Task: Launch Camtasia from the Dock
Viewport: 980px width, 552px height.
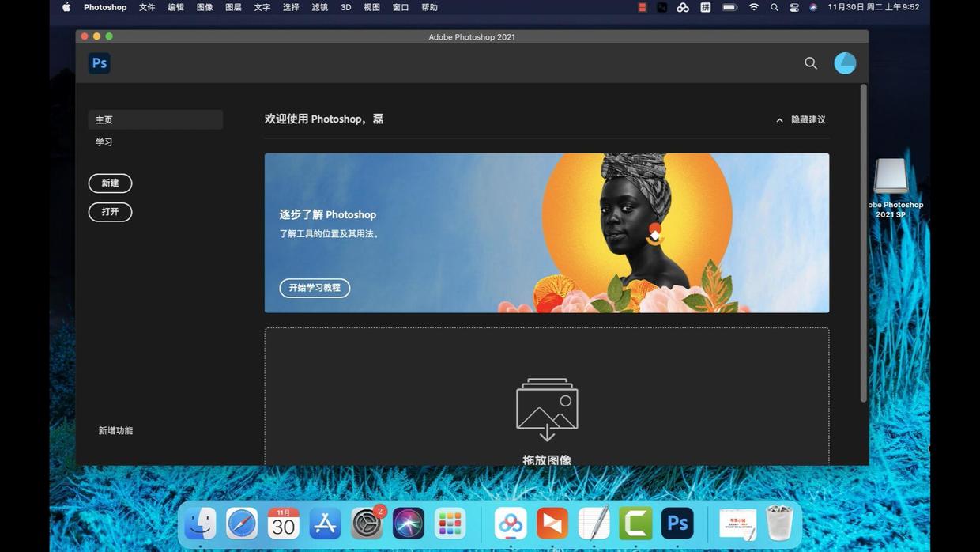Action: point(635,524)
